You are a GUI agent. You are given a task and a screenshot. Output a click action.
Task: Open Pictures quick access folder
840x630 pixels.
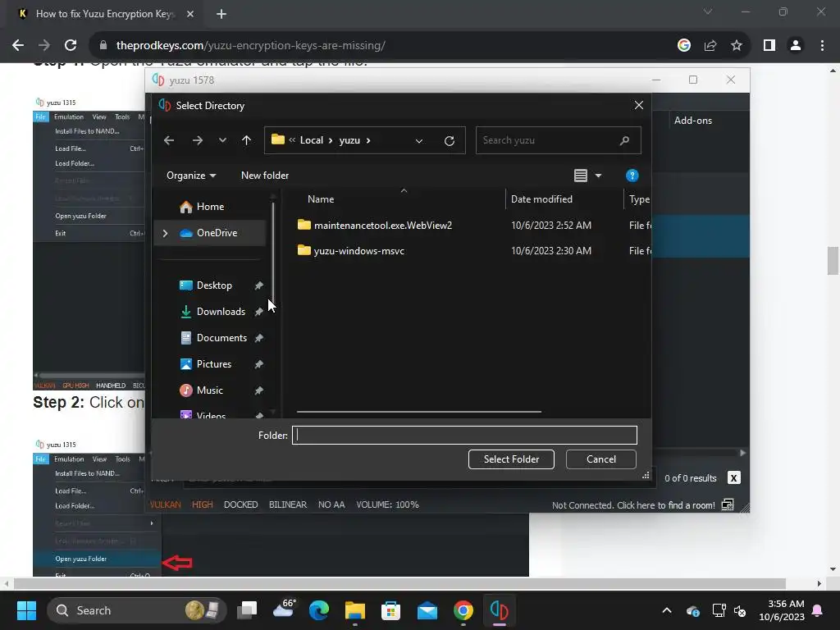pos(214,364)
